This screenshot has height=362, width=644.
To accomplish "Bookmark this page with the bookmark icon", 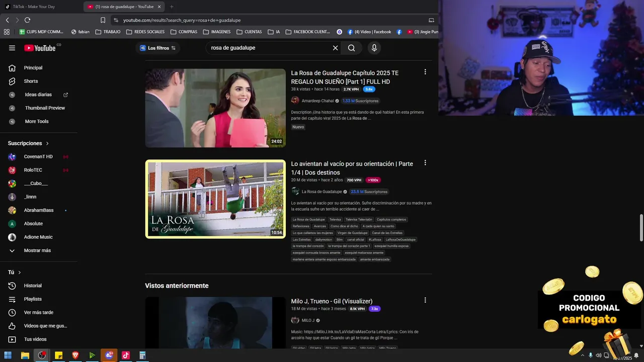I will [x=103, y=20].
